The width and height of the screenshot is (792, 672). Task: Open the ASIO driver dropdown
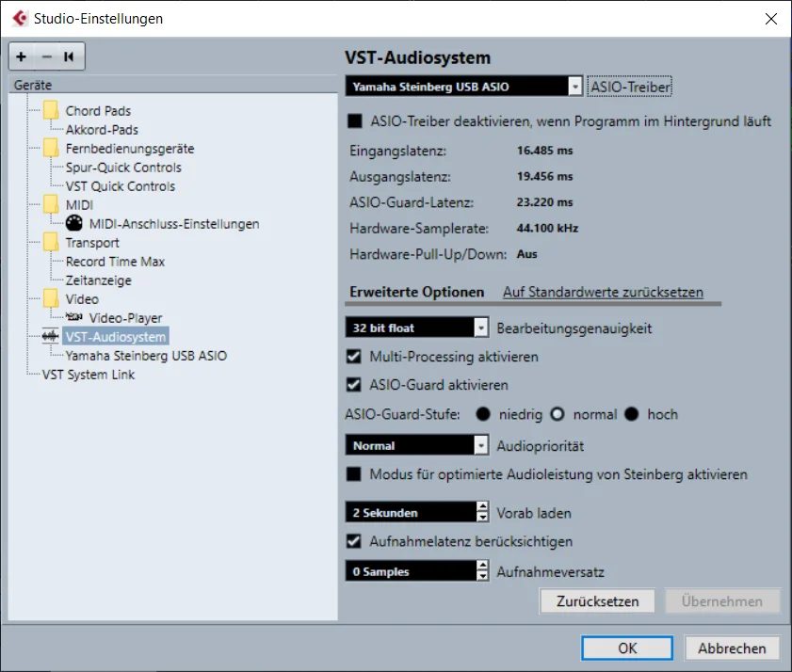464,87
